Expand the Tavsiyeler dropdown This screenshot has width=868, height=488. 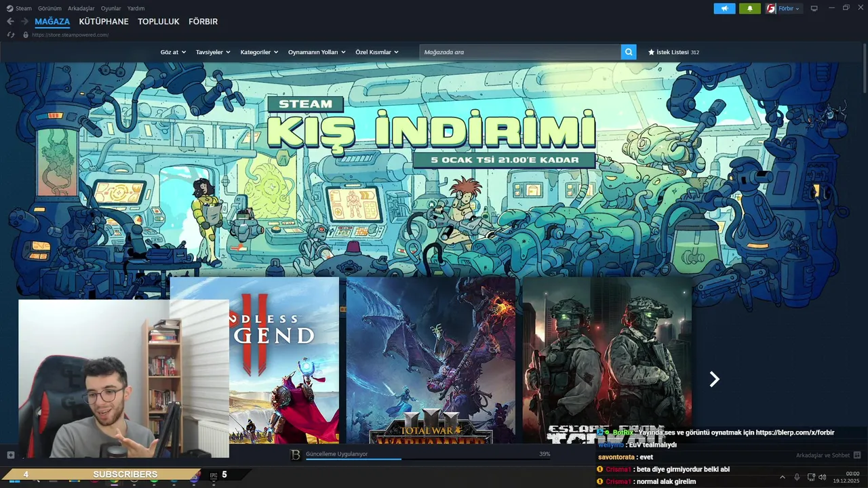point(213,52)
